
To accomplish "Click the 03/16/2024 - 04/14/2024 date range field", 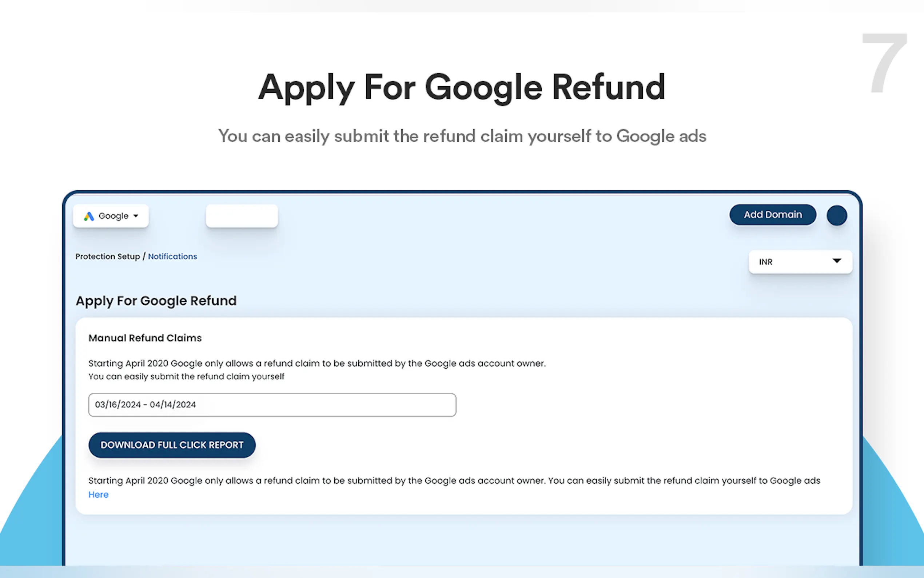I will tap(272, 405).
